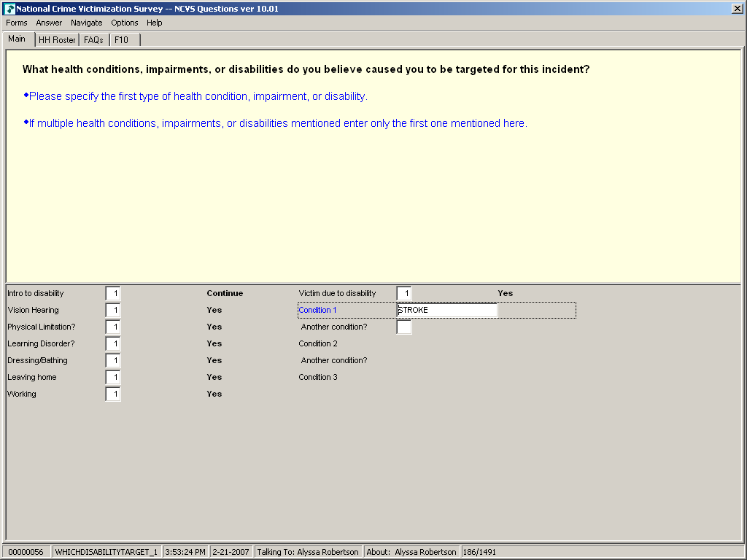The height and width of the screenshot is (560, 747).
Task: Select the Dressing/Bathing answer box
Action: pos(113,361)
